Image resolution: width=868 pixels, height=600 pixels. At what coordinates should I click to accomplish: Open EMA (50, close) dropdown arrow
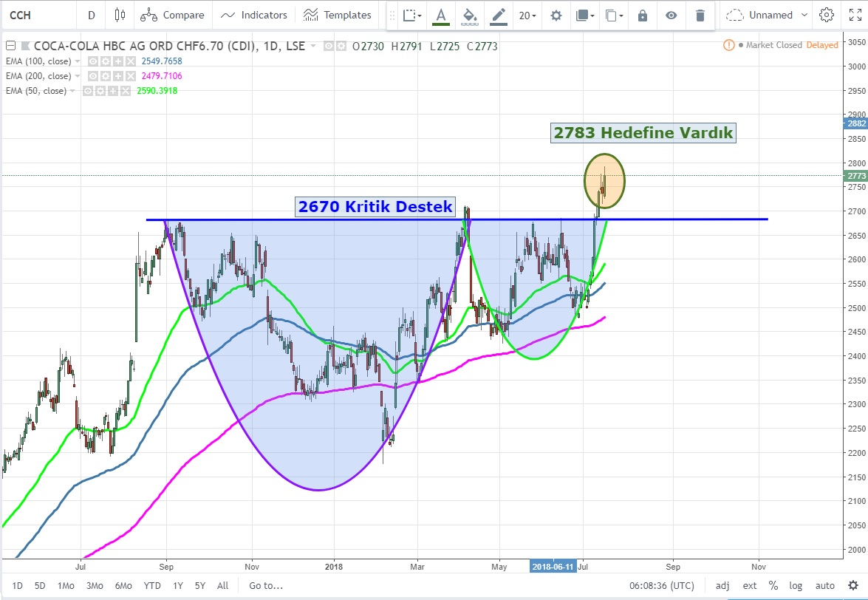[x=72, y=91]
